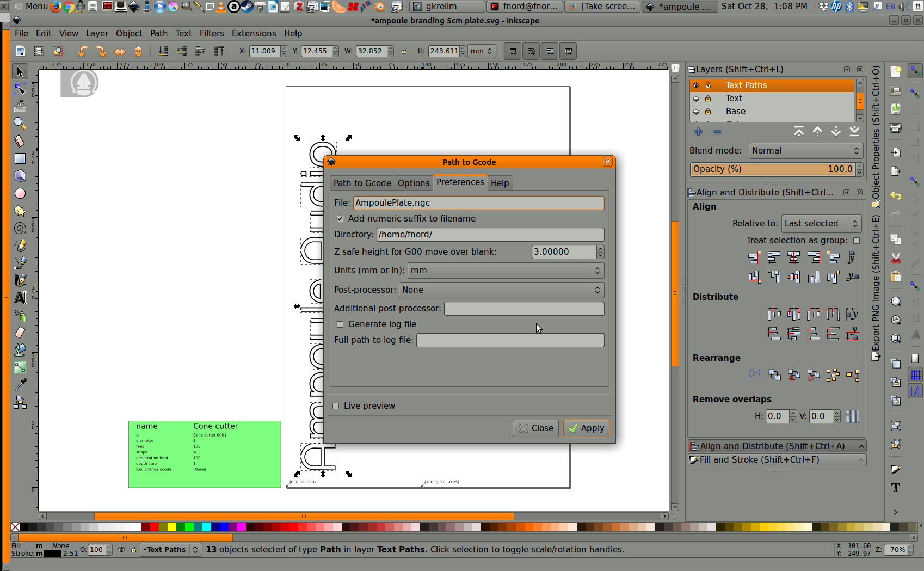Click Bluetooth tray icon
The height and width of the screenshot is (571, 924).
[849, 7]
